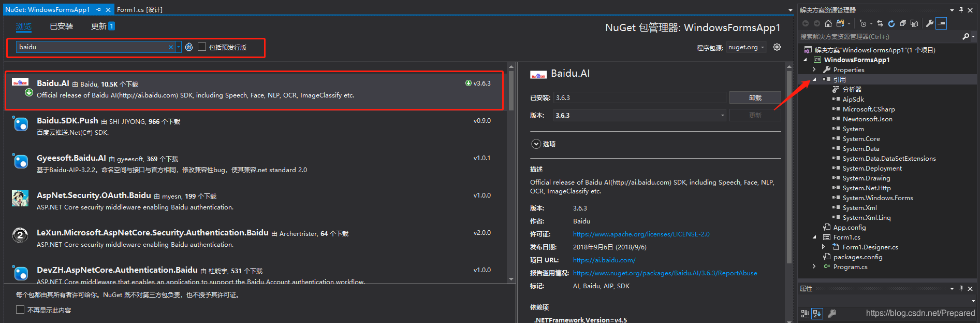Click the Solution Explorer search magnifier icon
980x323 pixels.
(x=966, y=37)
